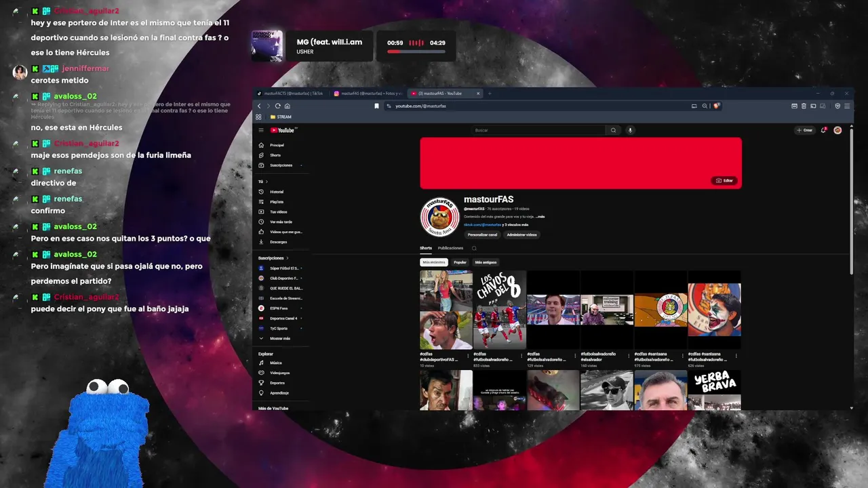This screenshot has width=868, height=488.
Task: Open options for 833 vistas short
Action: tap(523, 355)
